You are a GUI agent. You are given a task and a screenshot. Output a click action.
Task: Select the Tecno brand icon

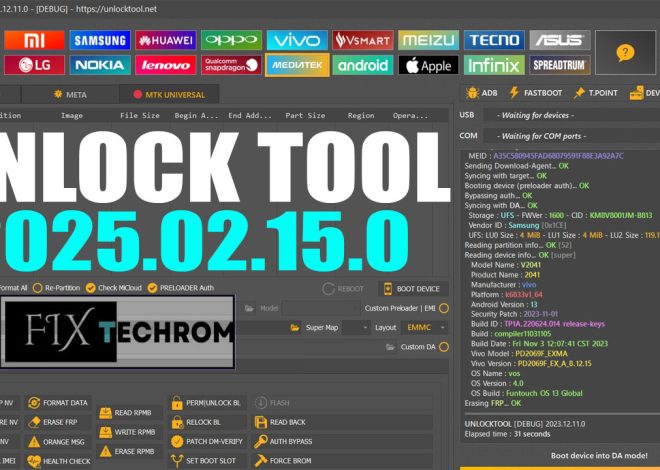494,40
